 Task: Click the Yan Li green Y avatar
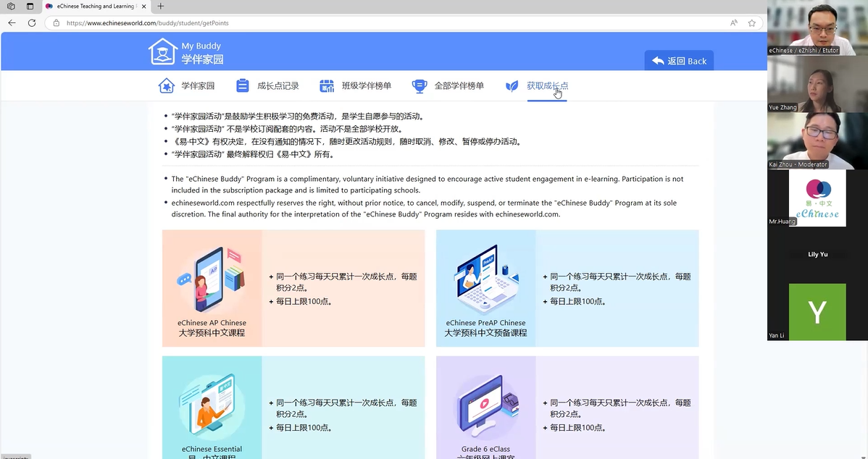817,312
